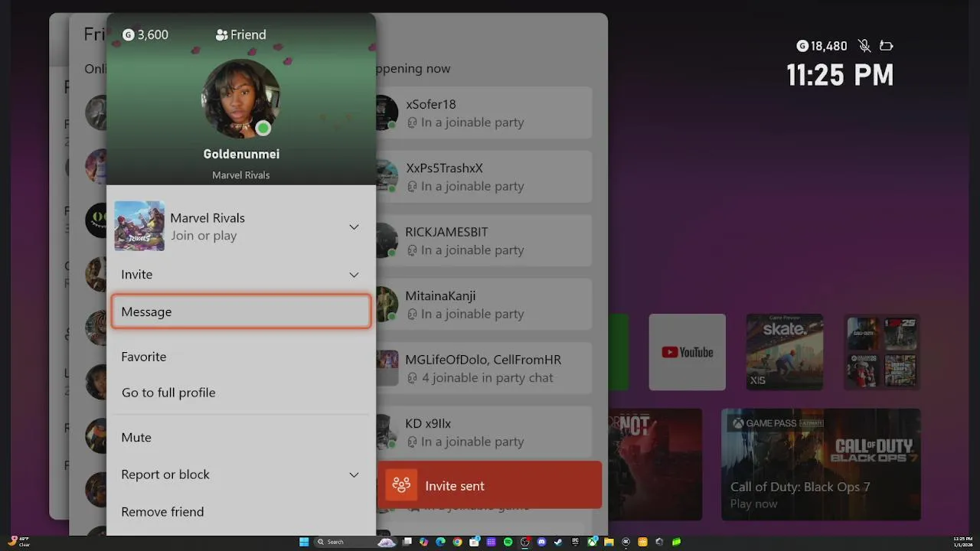Screen dimensions: 980x551
Task: Open Steam from the taskbar
Action: click(x=558, y=542)
